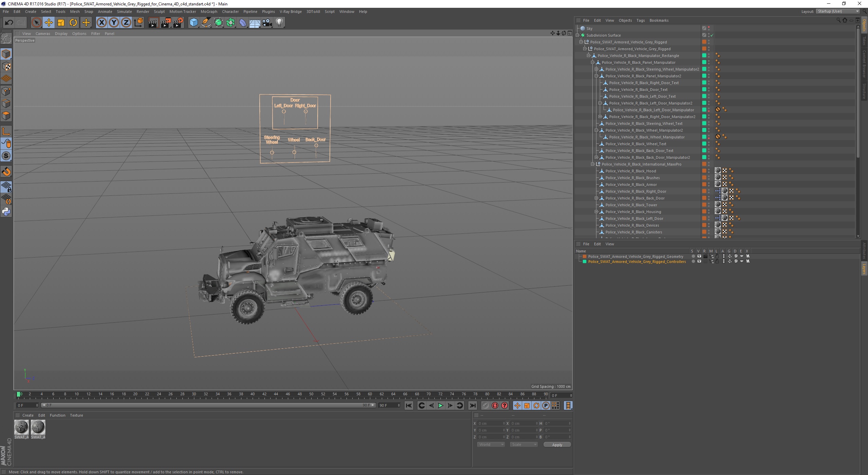
Task: Click the Enable Snap magnet icon
Action: click(x=6, y=172)
